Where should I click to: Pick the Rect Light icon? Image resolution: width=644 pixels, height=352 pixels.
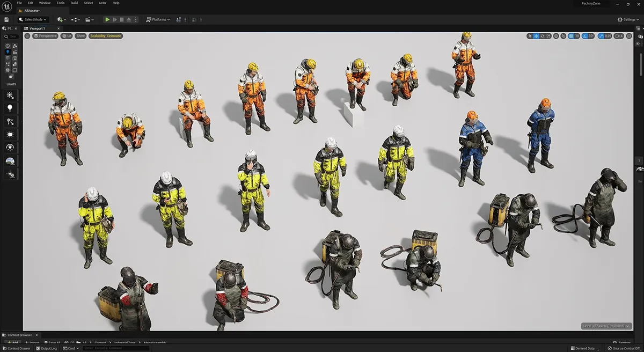click(10, 134)
